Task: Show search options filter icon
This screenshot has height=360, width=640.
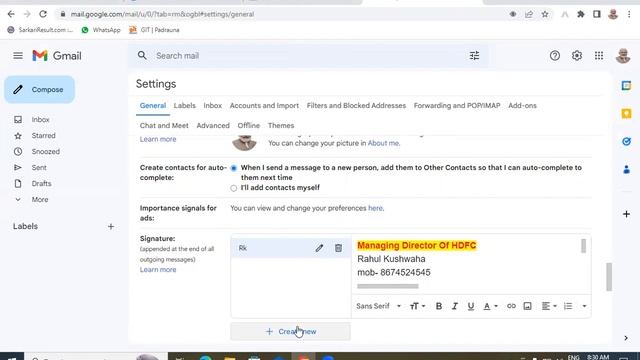Action: pos(474,56)
